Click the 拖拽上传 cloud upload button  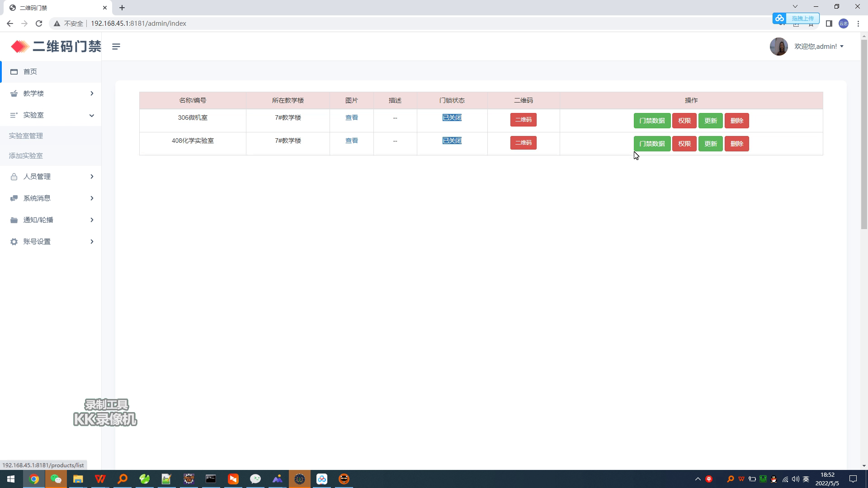coord(796,18)
